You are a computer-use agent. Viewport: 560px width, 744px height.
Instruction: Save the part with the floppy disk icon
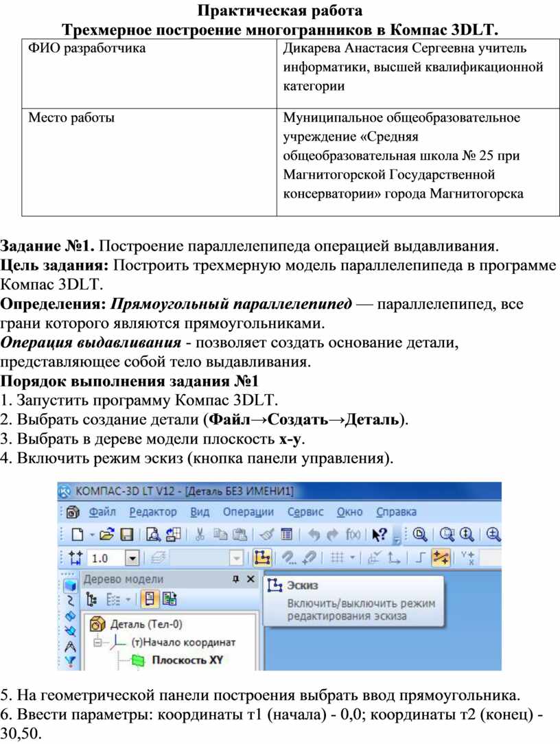(x=127, y=535)
